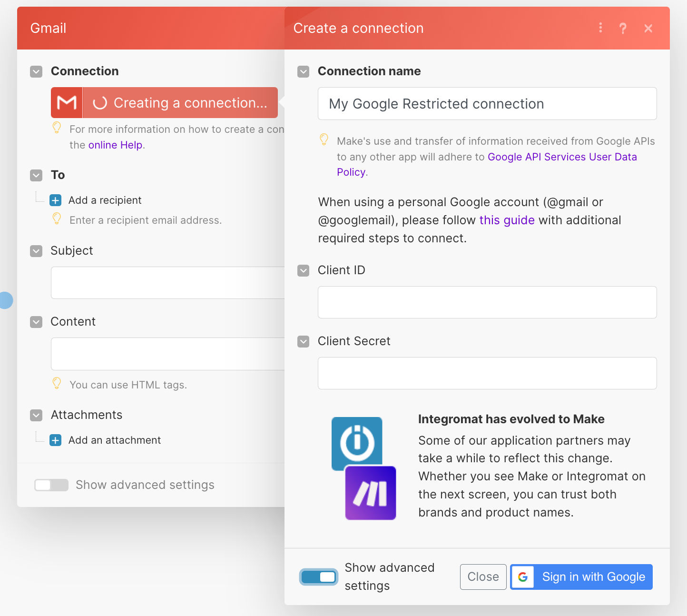The width and height of the screenshot is (687, 616).
Task: Focus the Client ID input field
Action: pyautogui.click(x=487, y=302)
